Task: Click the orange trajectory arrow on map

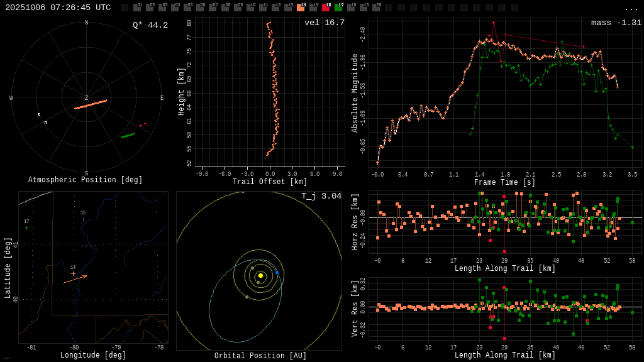Action: coord(75,279)
